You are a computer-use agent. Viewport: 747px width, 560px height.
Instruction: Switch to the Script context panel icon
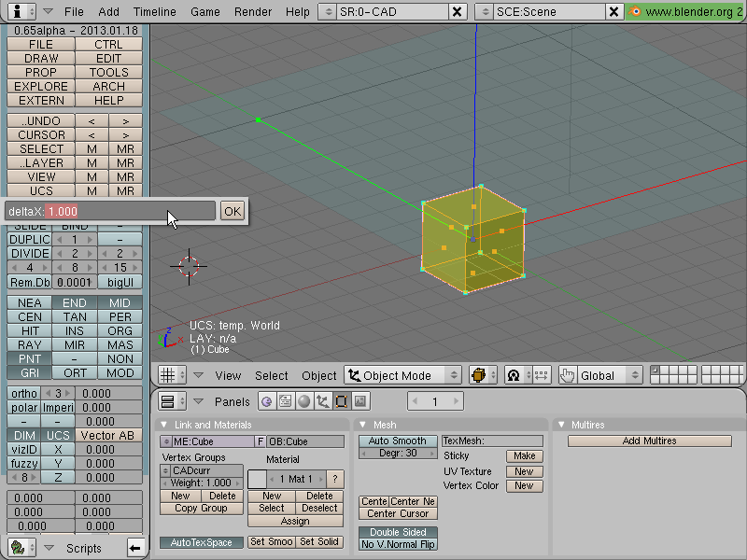[286, 401]
